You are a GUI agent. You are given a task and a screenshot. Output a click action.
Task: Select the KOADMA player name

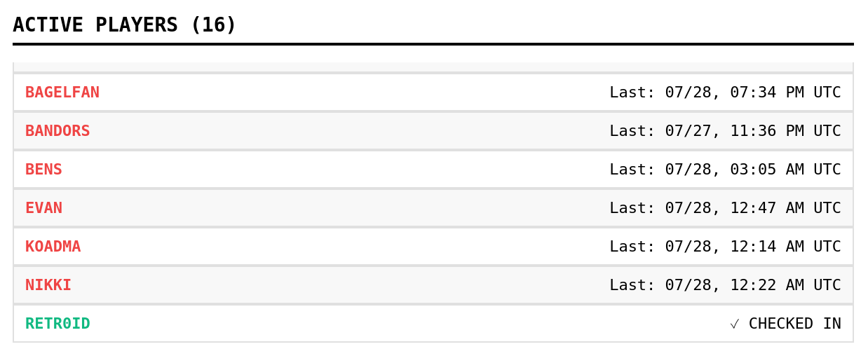[53, 247]
